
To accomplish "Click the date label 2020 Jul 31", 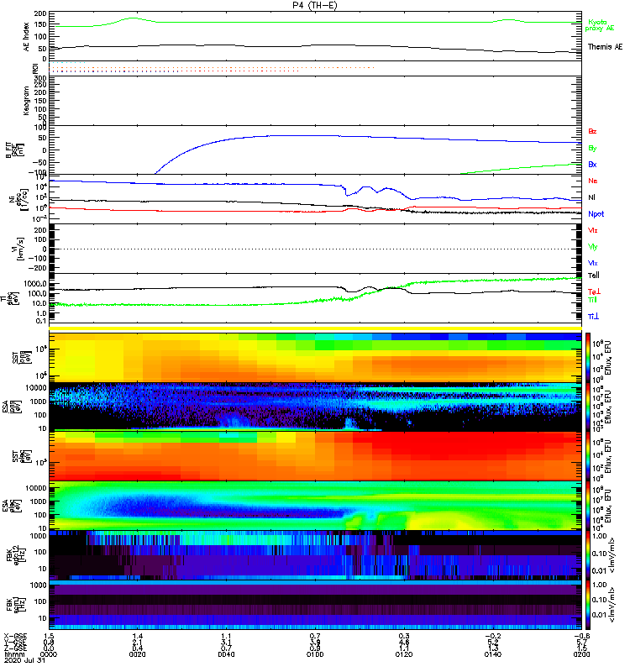I will point(24,660).
